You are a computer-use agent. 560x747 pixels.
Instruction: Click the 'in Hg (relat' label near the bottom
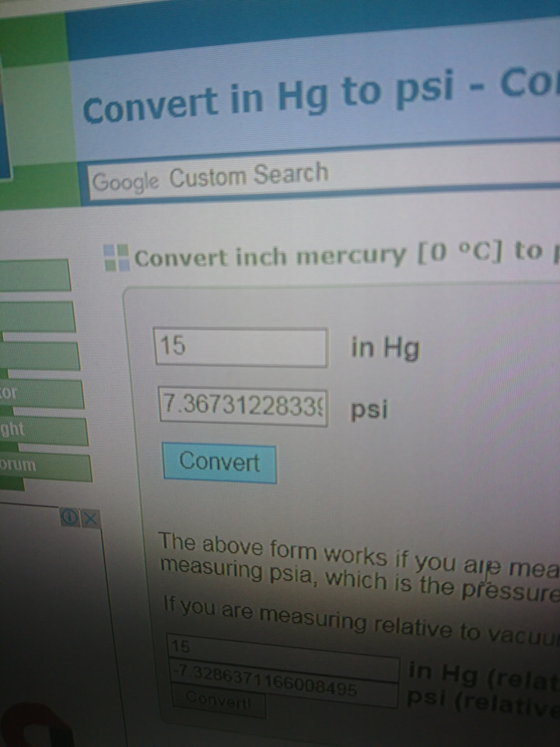(x=483, y=676)
